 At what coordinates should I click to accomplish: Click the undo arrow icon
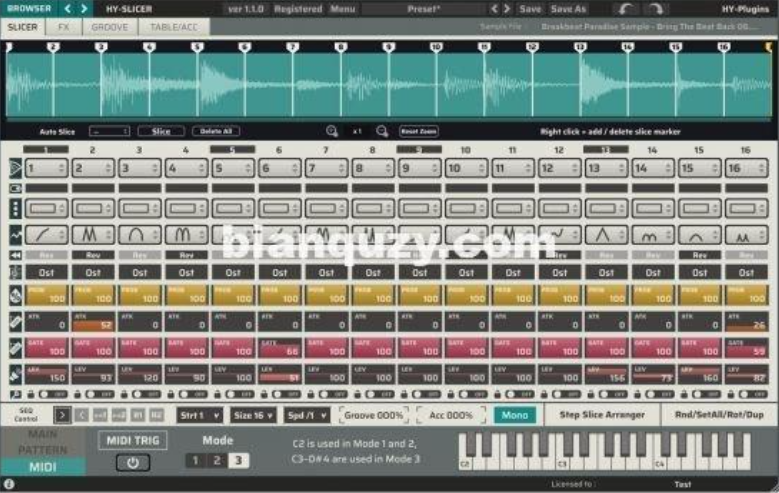click(x=625, y=8)
